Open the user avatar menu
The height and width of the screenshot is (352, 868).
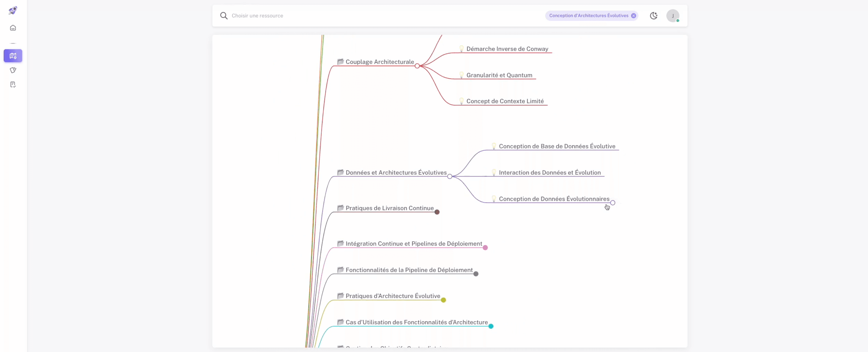click(672, 16)
